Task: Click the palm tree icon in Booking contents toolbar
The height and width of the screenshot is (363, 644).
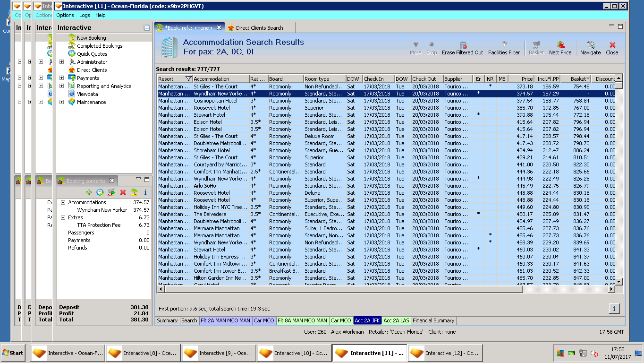Action: (x=134, y=192)
